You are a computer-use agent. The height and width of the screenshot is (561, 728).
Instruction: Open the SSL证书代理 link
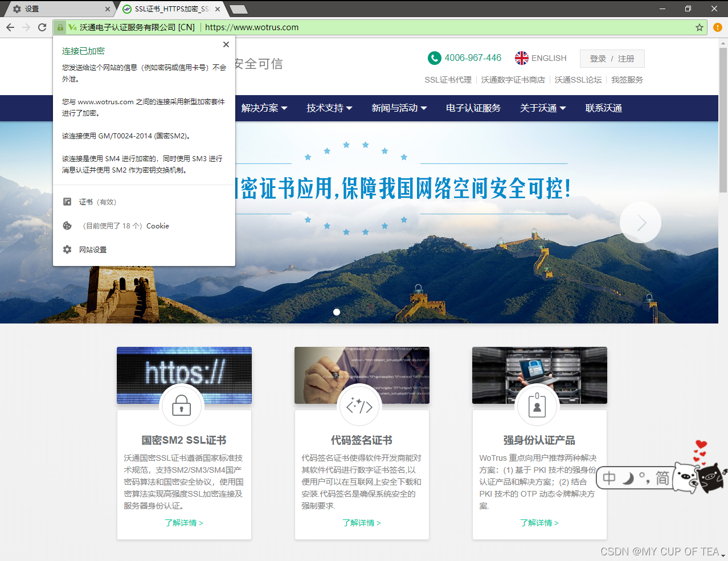coord(448,80)
